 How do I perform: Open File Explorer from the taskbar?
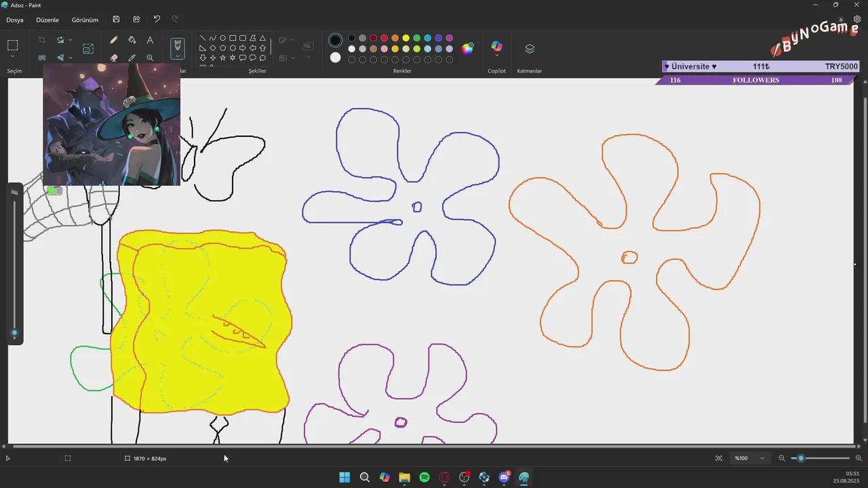(x=404, y=477)
